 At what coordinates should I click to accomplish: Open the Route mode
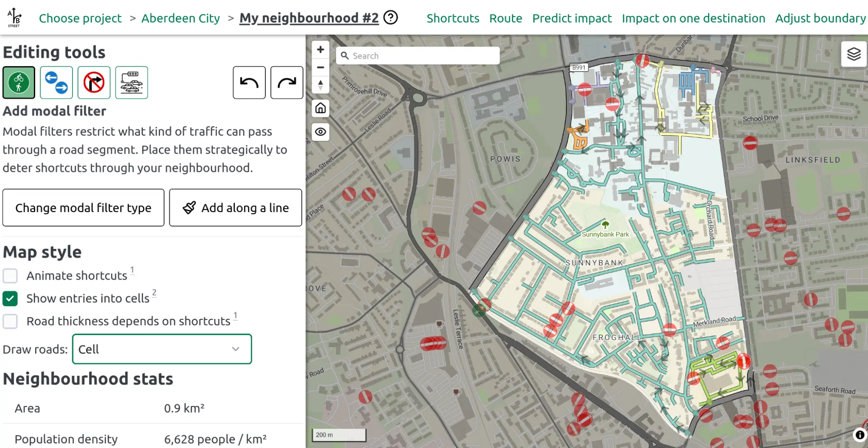(506, 18)
